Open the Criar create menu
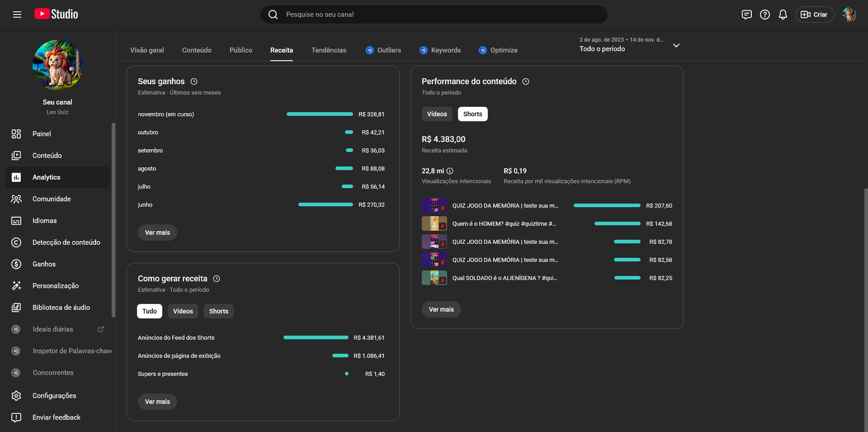868x432 pixels. coord(814,15)
